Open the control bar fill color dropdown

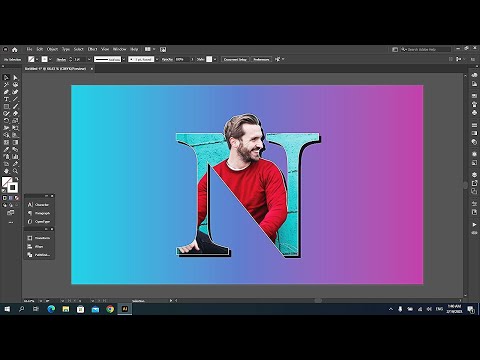[x=37, y=59]
